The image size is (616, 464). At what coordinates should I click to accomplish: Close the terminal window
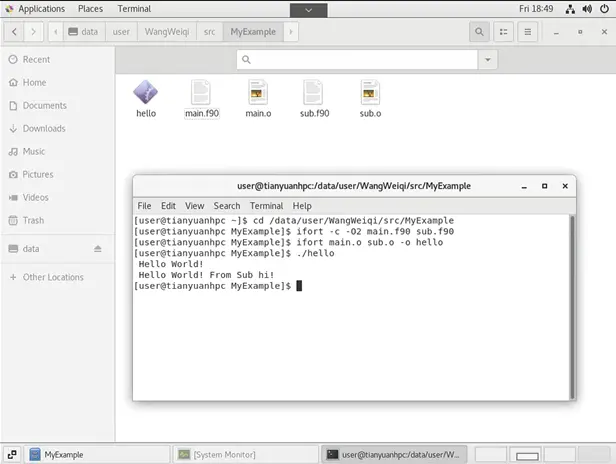coord(565,186)
